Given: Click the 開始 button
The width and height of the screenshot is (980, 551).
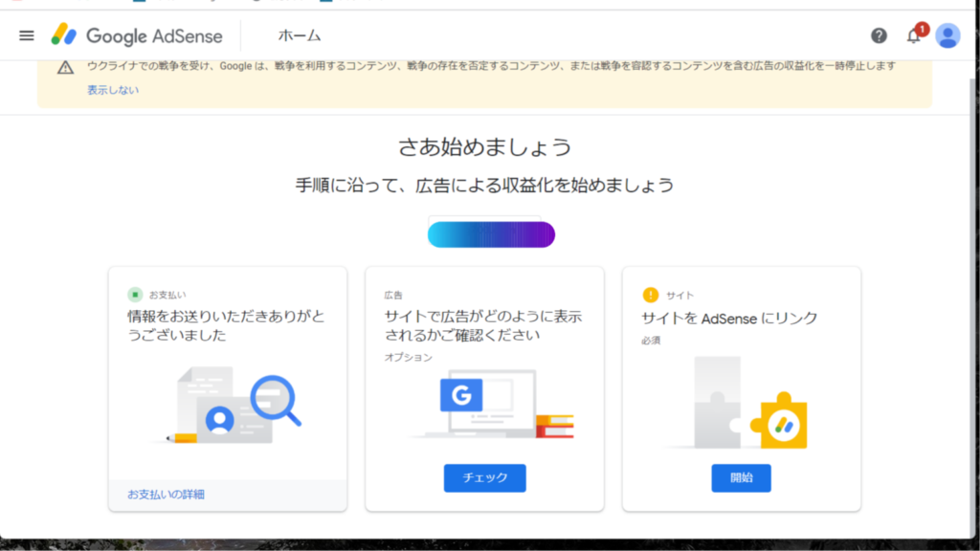Looking at the screenshot, I should [742, 478].
